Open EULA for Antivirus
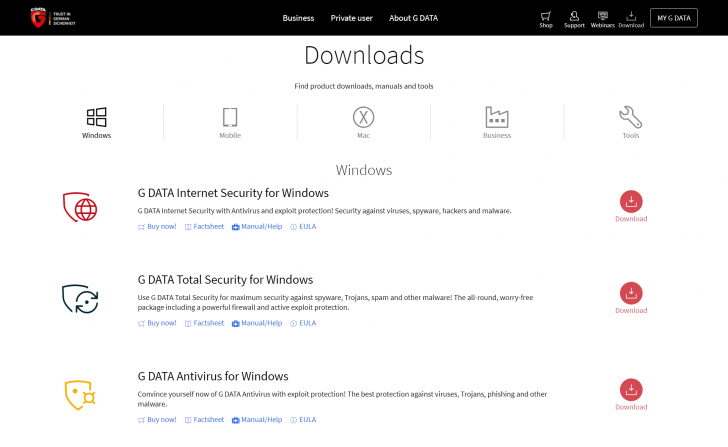 click(x=303, y=420)
